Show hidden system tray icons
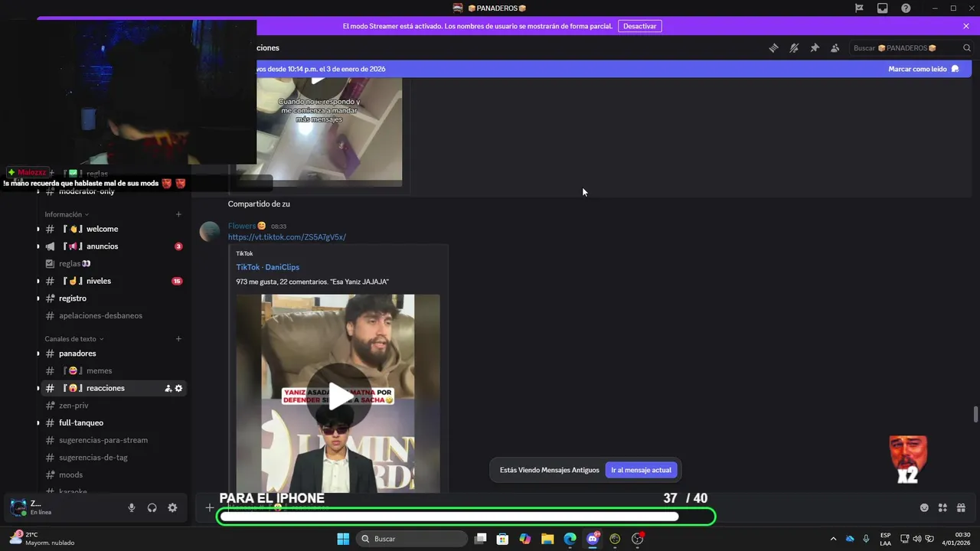Screen dimensions: 980x551 tap(835, 539)
